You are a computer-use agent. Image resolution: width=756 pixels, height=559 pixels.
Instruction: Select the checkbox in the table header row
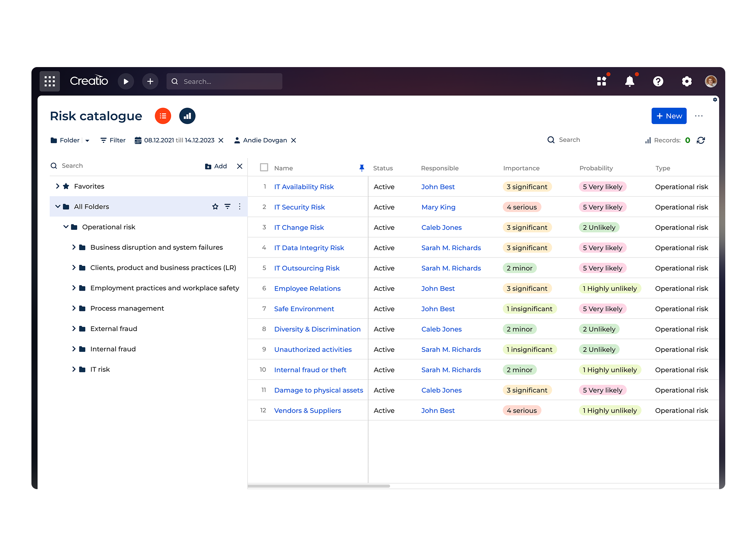264,167
